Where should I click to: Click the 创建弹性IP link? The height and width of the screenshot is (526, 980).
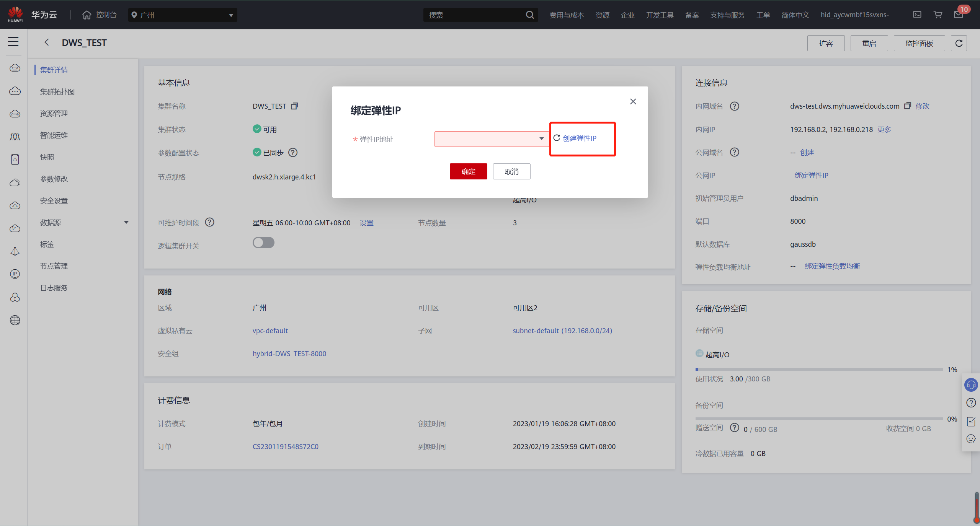580,138
